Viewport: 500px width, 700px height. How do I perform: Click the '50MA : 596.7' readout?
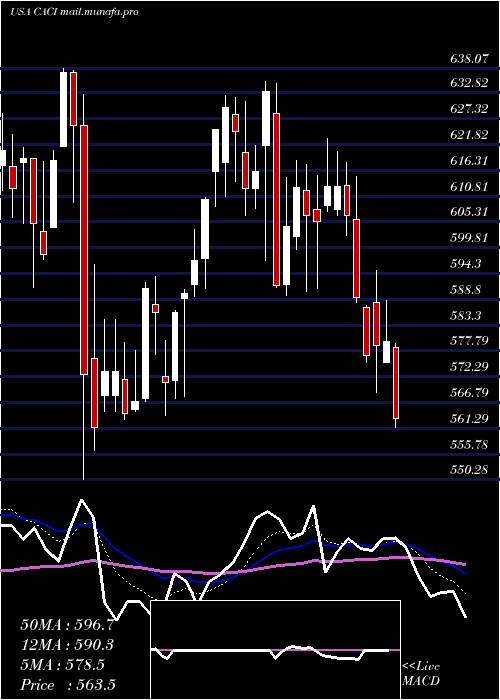68,625
